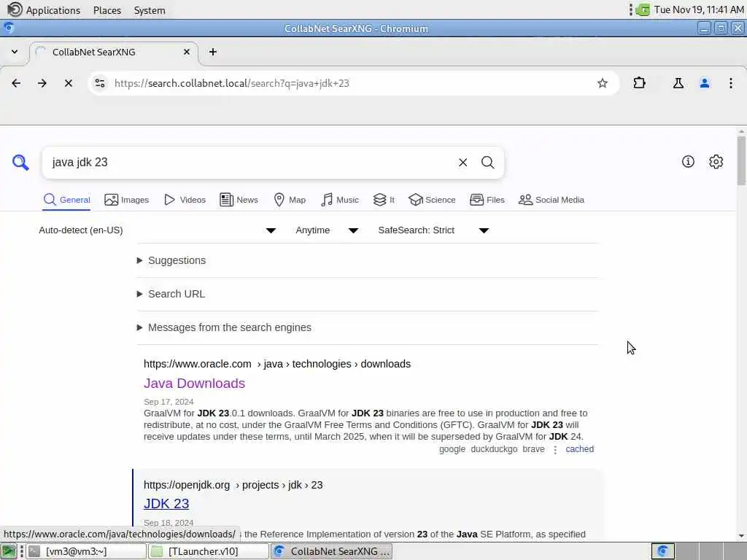Open Chromium three-dot menu
The image size is (747, 560).
tap(731, 83)
